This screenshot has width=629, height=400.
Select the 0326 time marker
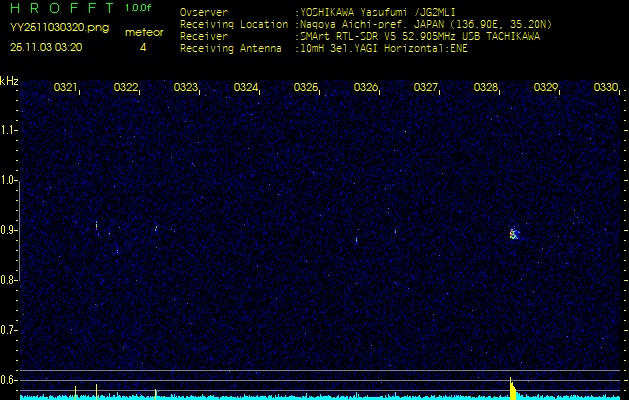click(x=365, y=87)
